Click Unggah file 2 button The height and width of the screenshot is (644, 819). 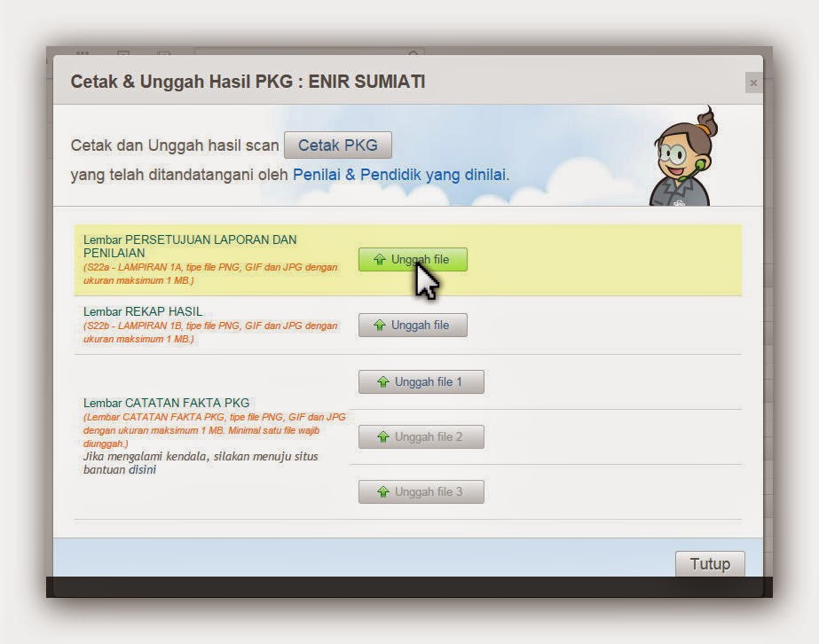[421, 436]
